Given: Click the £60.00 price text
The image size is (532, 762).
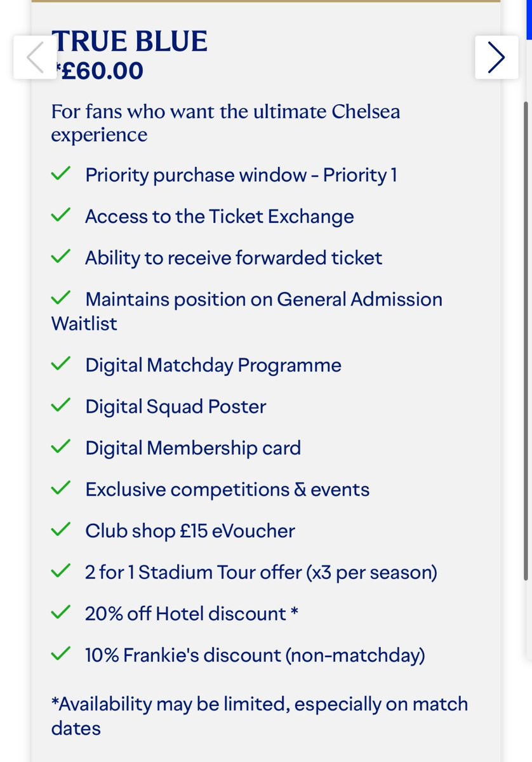Looking at the screenshot, I should (99, 70).
